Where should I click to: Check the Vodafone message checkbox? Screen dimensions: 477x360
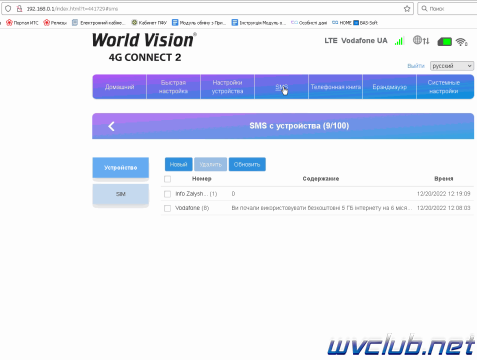pos(167,208)
